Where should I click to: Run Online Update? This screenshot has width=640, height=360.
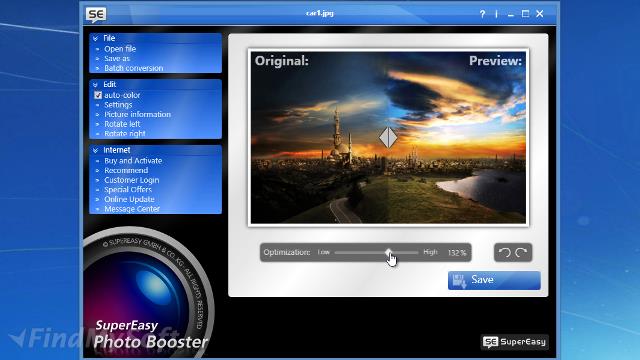click(129, 199)
